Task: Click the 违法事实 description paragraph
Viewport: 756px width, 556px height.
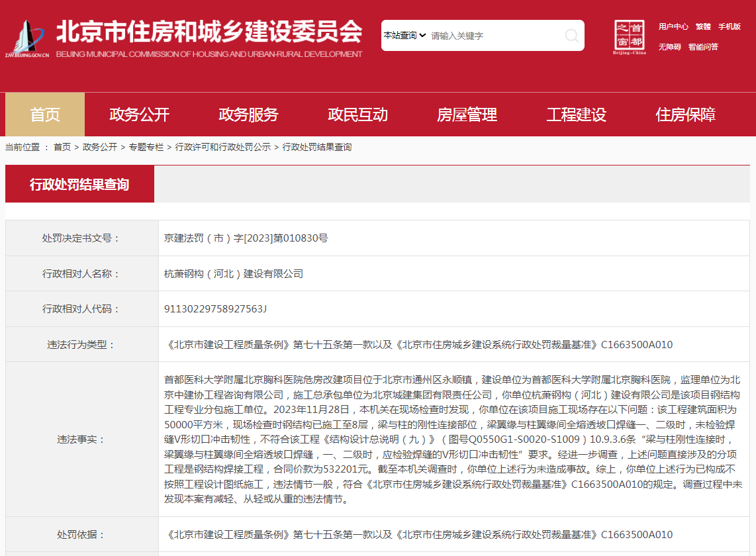Action: 453,440
